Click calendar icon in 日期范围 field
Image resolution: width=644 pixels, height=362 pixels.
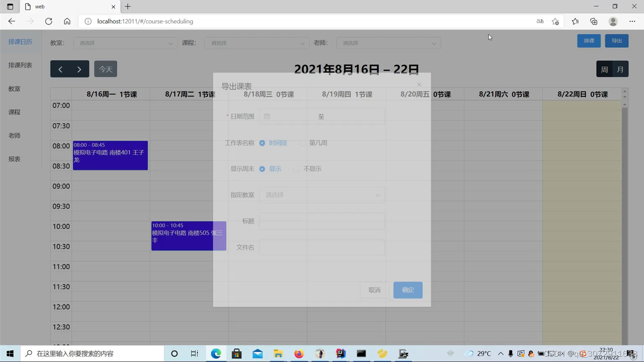point(267,116)
